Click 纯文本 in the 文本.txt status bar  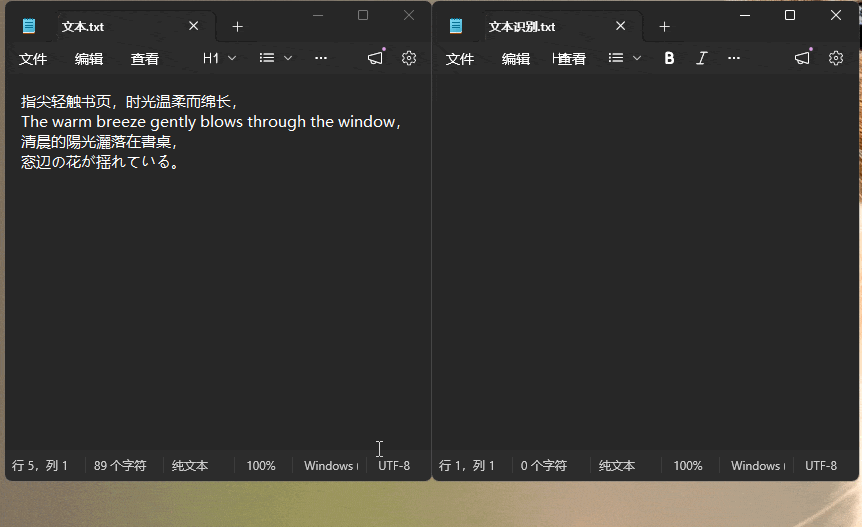pos(190,465)
